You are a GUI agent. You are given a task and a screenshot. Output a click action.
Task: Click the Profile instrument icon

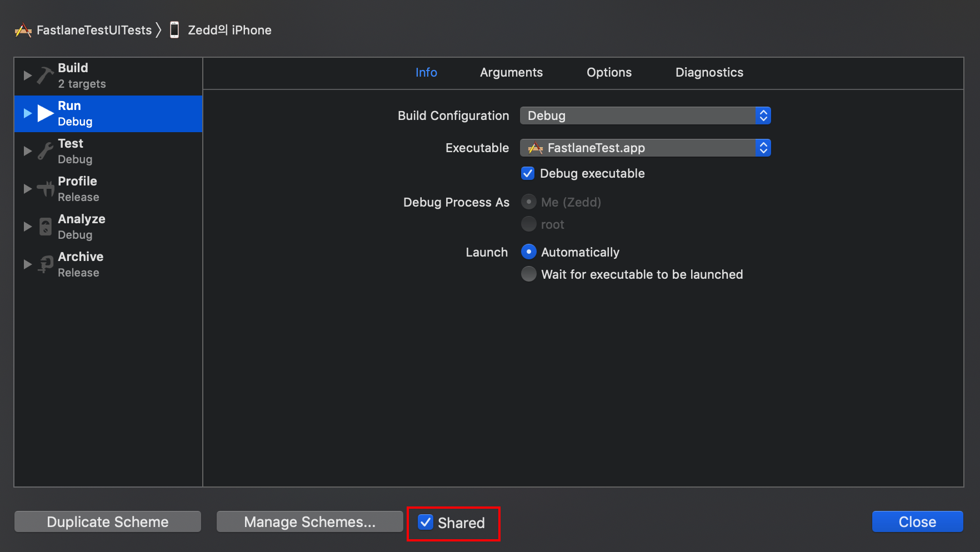tap(45, 189)
